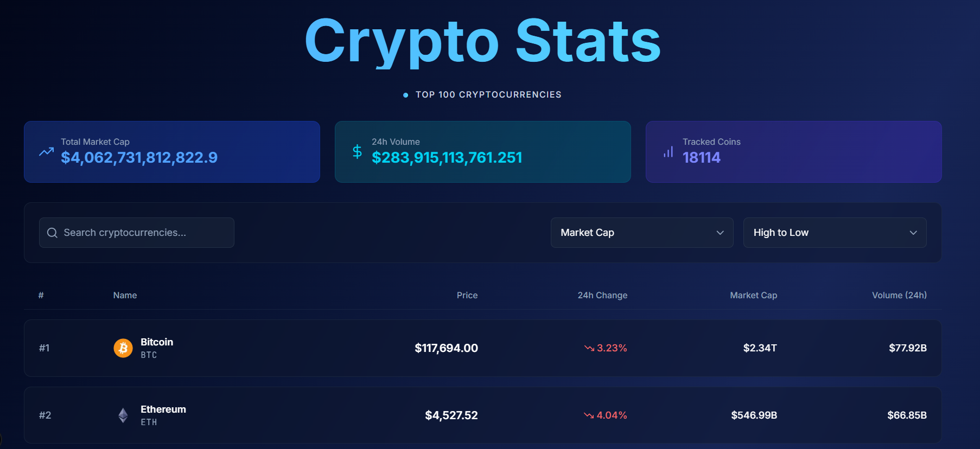Open the Market Cap sort dropdown
Screen dimensions: 980x449
pyautogui.click(x=641, y=233)
